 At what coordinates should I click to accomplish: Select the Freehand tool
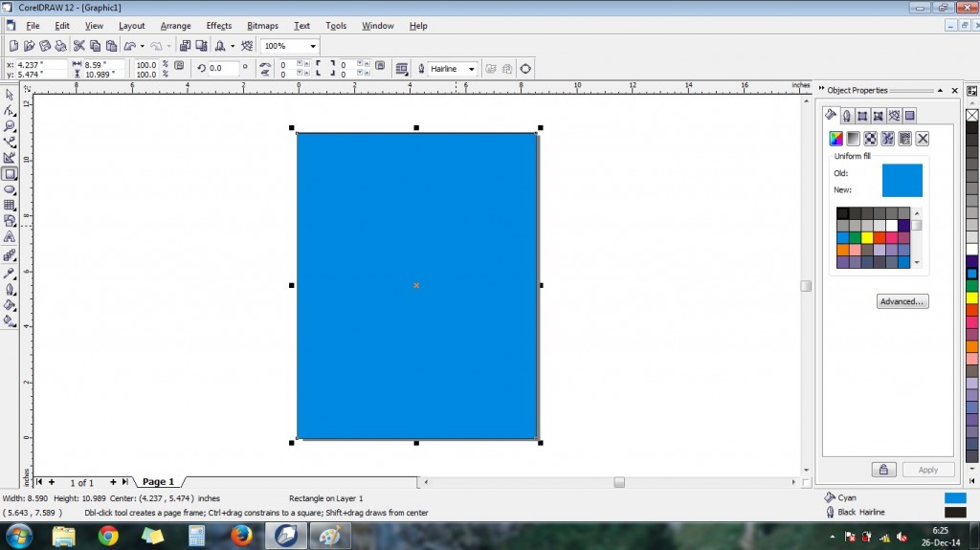point(10,142)
